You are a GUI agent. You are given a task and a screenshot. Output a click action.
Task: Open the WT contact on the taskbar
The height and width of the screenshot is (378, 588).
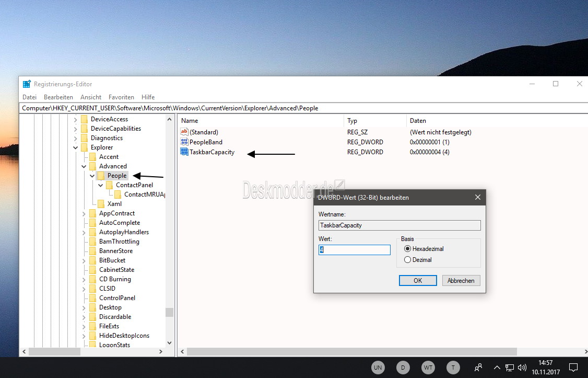click(x=428, y=368)
